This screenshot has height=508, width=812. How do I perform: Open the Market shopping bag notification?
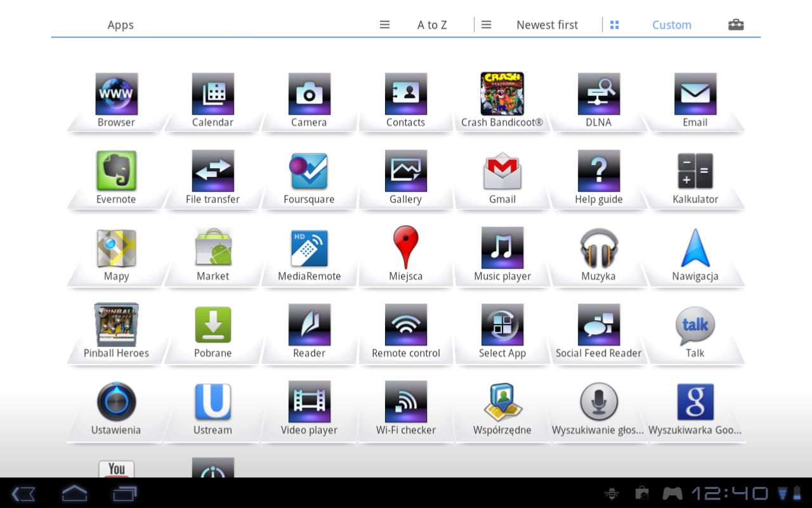pyautogui.click(x=641, y=493)
